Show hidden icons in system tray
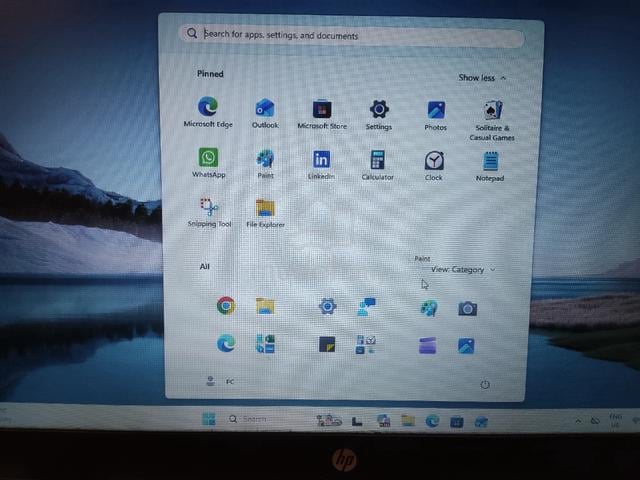Viewport: 640px width, 480px height. click(x=578, y=421)
